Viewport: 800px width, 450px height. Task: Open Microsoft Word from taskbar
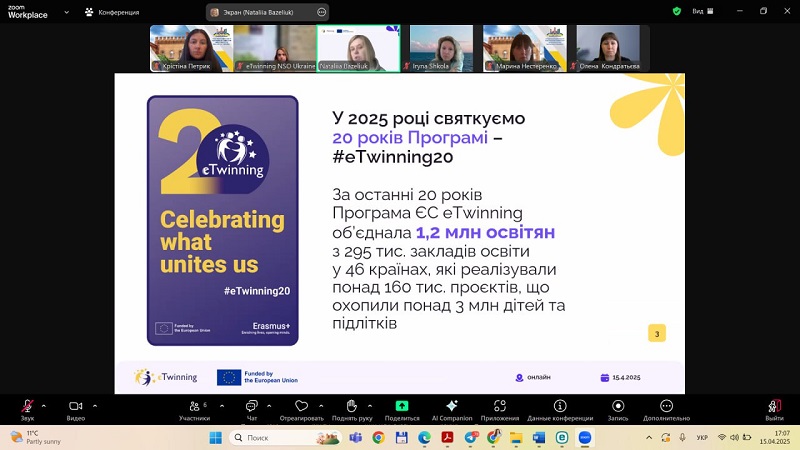[x=539, y=437]
